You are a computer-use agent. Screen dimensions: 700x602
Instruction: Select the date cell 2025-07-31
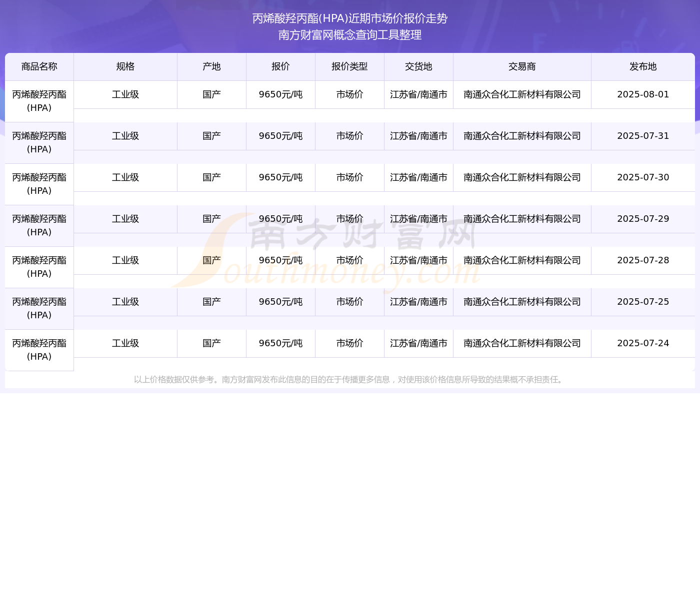point(643,136)
